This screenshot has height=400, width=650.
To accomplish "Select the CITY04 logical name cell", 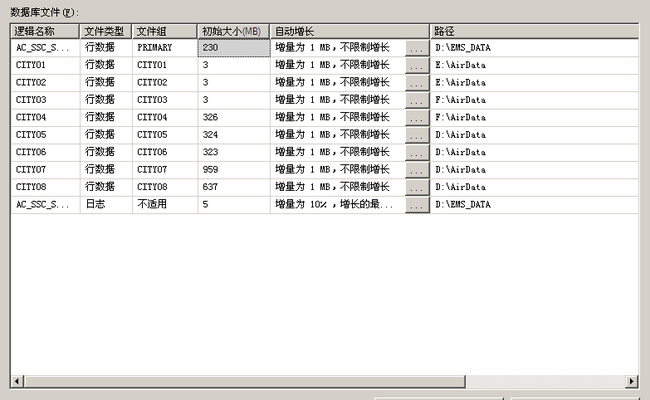I will click(45, 117).
